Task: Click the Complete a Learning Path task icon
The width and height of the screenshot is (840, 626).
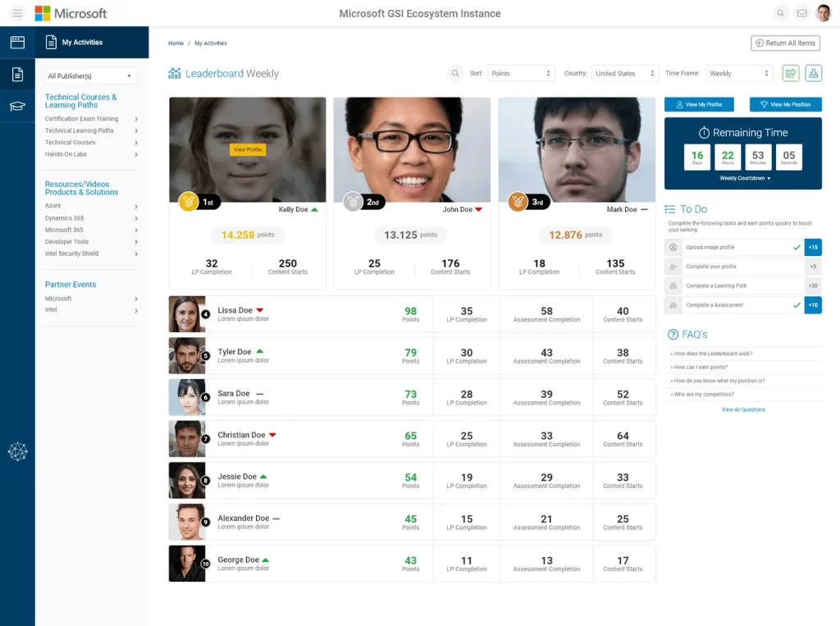Action: tap(673, 286)
